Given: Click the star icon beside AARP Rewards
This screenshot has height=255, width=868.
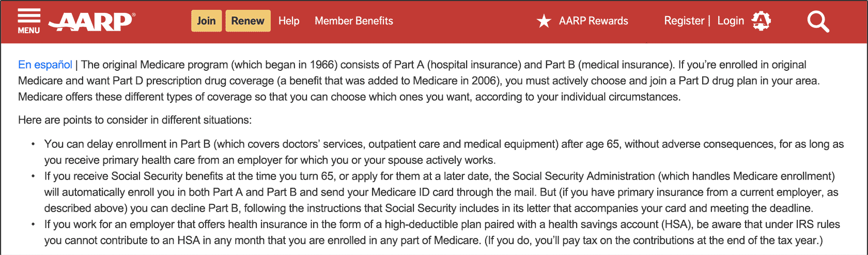Looking at the screenshot, I should 544,21.
